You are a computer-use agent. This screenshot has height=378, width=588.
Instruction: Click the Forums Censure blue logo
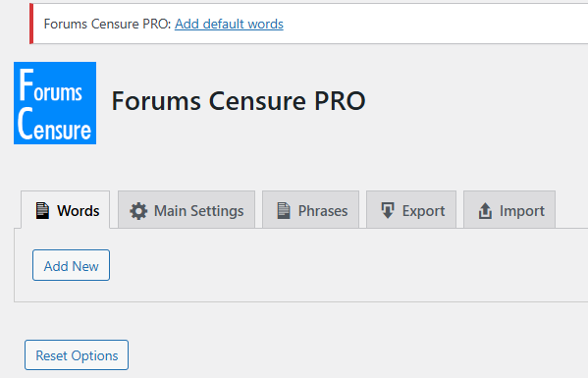[x=55, y=103]
